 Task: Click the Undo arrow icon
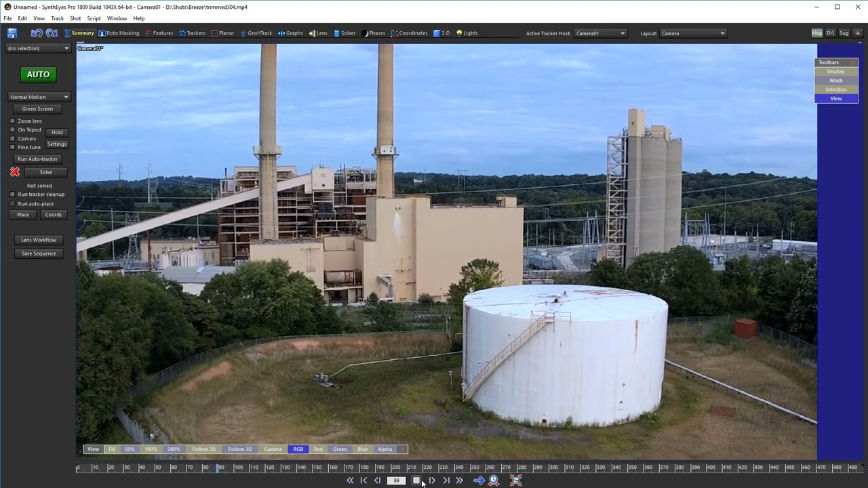pos(37,33)
